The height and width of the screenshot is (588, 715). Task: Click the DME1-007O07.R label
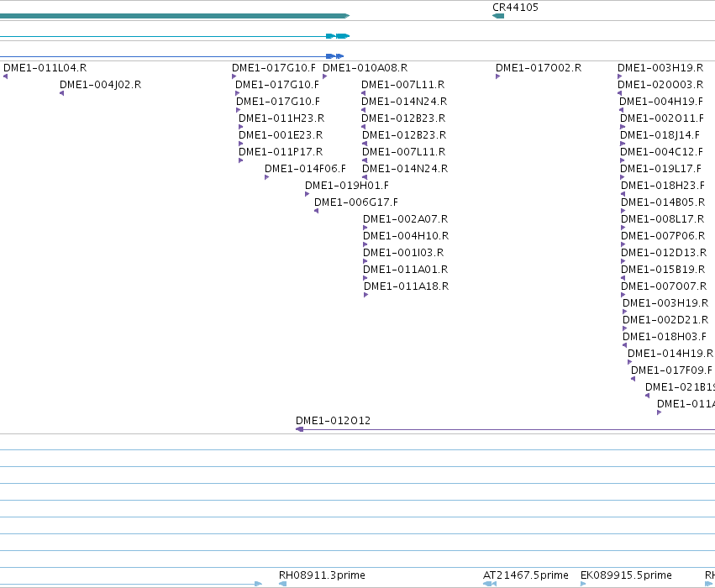664,286
